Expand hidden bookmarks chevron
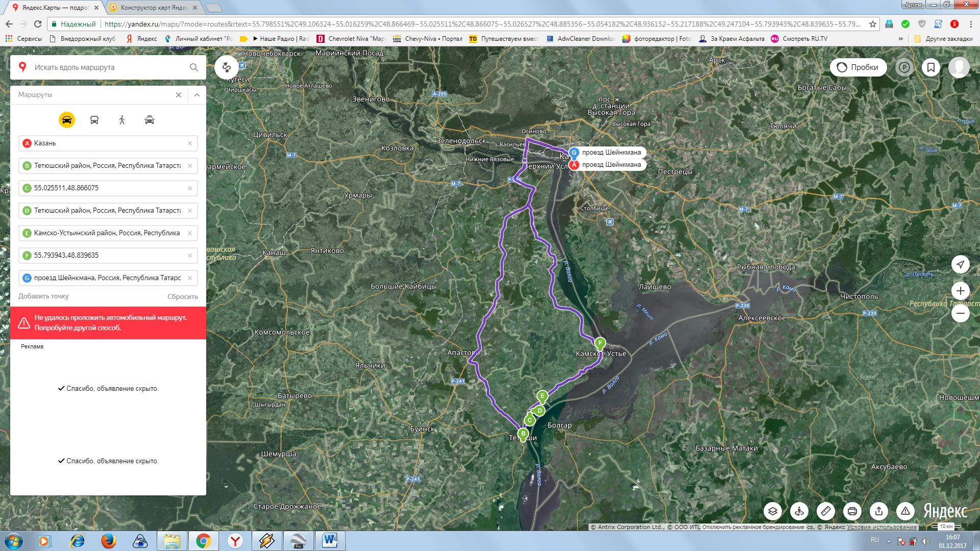980x551 pixels. tap(901, 39)
